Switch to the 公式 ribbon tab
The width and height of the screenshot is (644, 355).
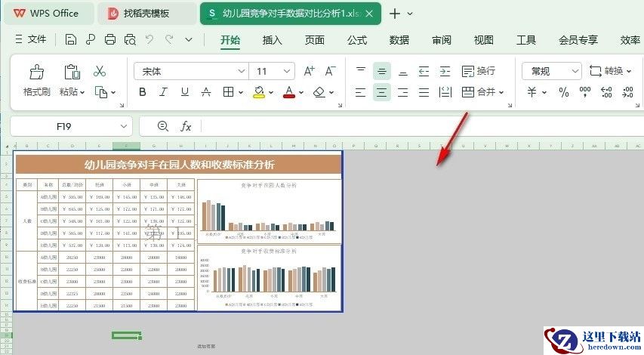click(x=357, y=40)
